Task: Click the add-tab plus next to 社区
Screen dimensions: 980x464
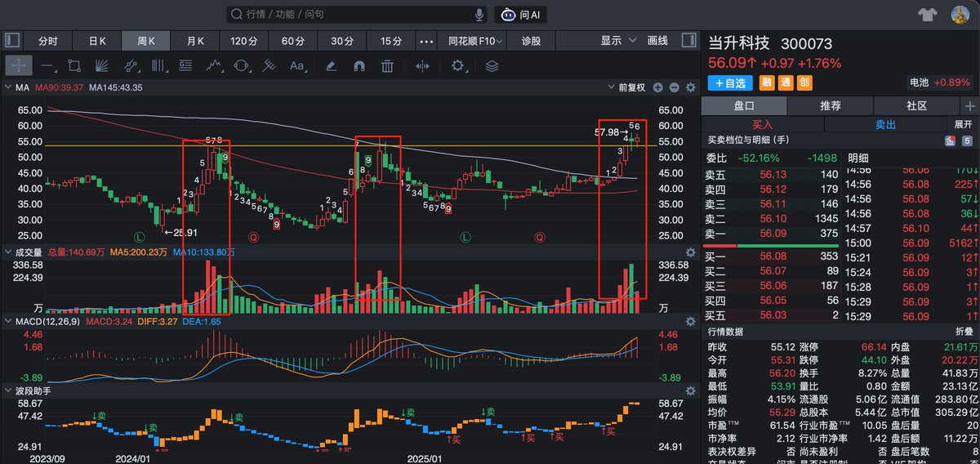Action: click(970, 105)
